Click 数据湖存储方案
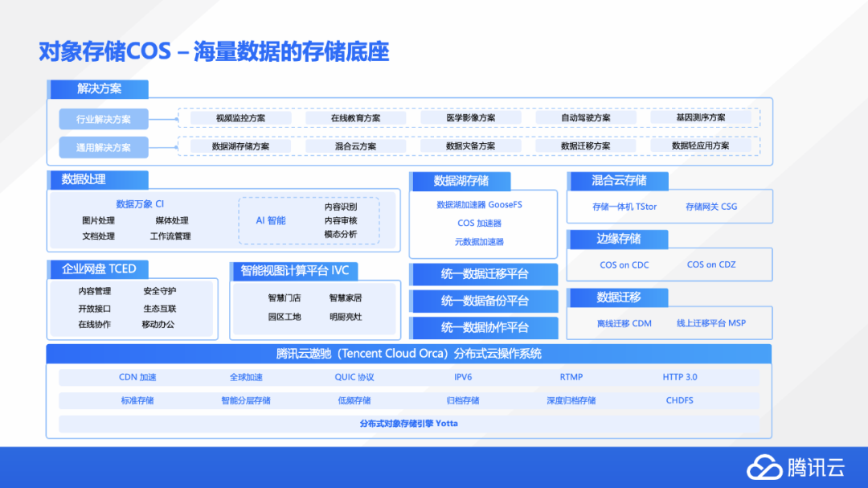This screenshot has width=868, height=488. (x=241, y=146)
